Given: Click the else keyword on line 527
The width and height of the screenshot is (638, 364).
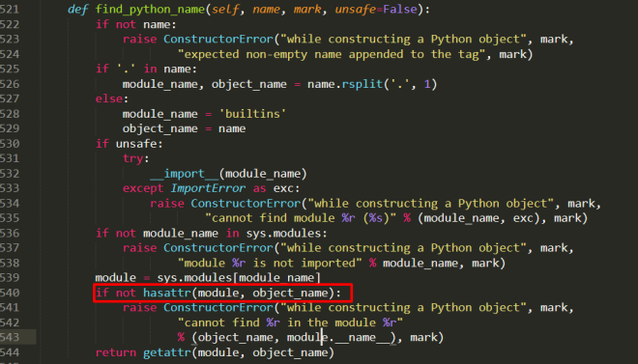Looking at the screenshot, I should coord(109,99).
